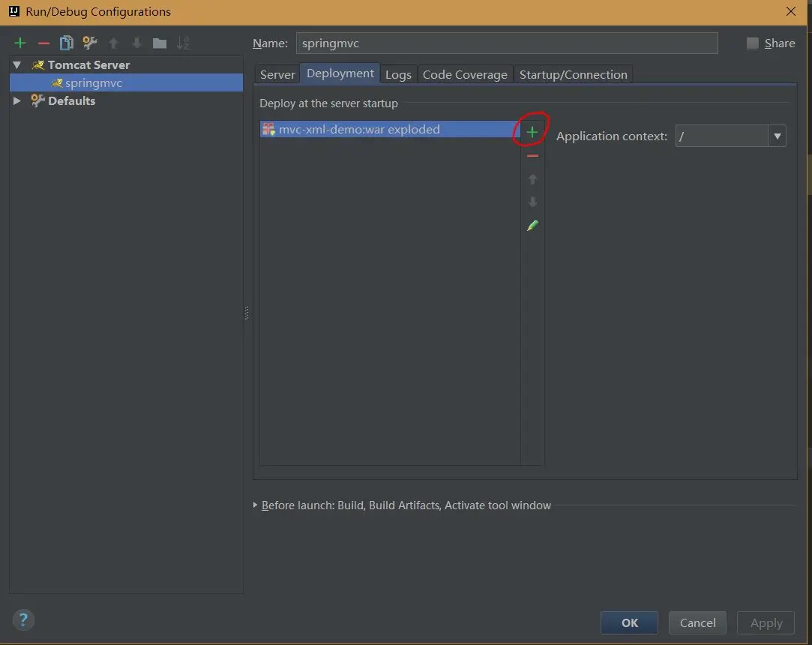Image resolution: width=812 pixels, height=645 pixels.
Task: Toggle the Share checkbox
Action: click(753, 43)
